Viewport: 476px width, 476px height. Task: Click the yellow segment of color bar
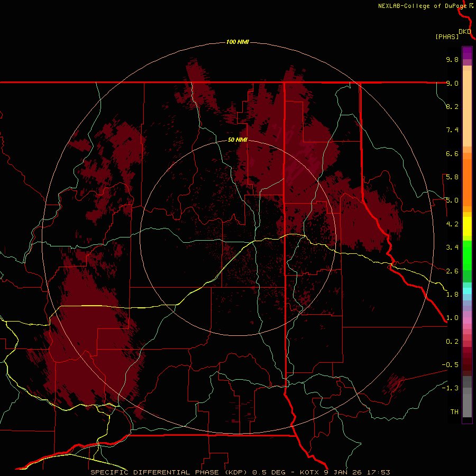pyautogui.click(x=467, y=226)
